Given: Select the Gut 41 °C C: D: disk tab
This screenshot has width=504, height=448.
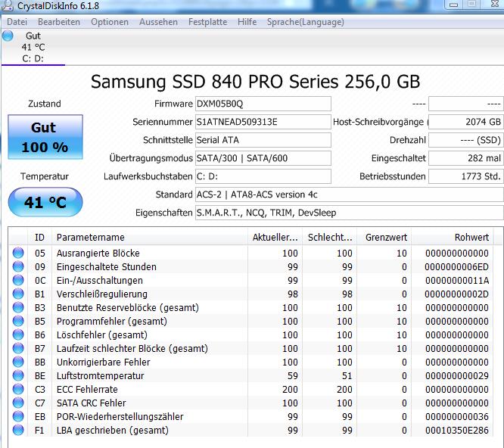Looking at the screenshot, I should point(33,47).
